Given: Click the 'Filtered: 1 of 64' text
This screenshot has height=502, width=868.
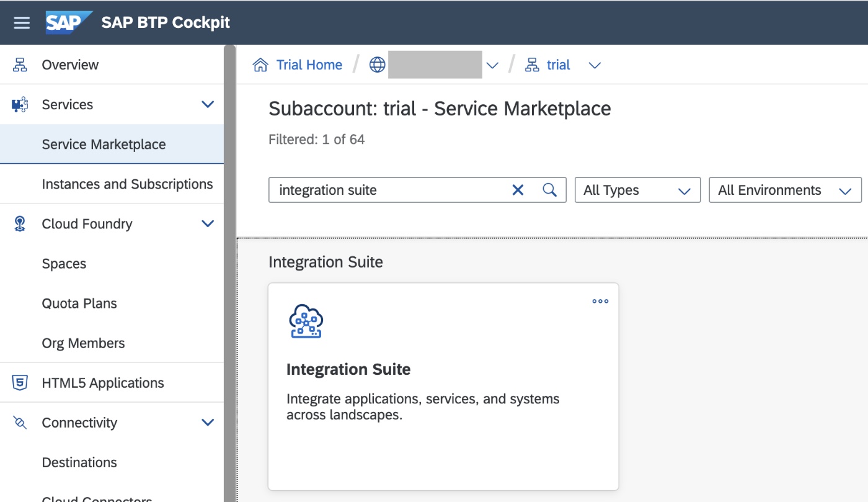Looking at the screenshot, I should click(x=316, y=140).
